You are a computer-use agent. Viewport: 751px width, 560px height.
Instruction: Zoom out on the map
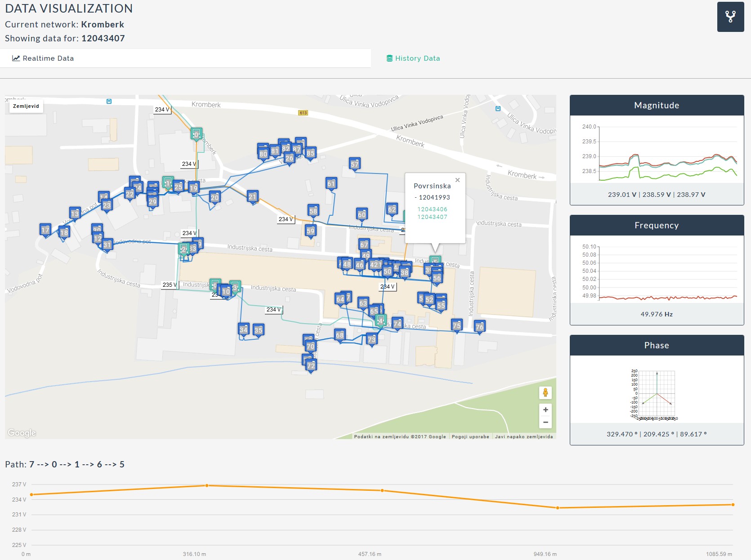545,422
